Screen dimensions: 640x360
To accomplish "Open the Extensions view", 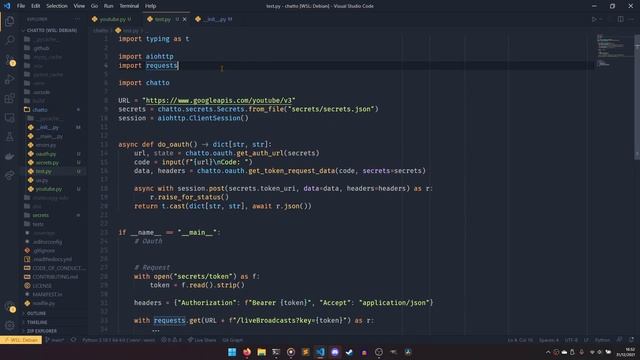I will (10, 98).
